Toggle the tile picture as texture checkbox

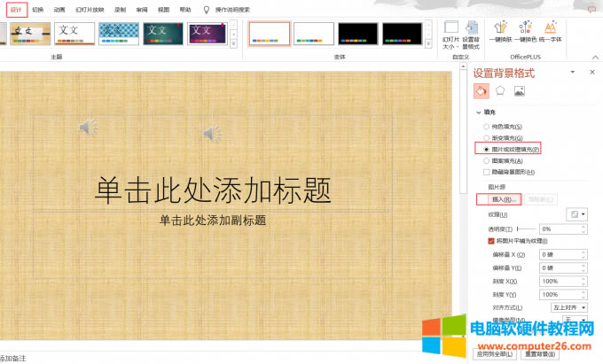coord(491,241)
